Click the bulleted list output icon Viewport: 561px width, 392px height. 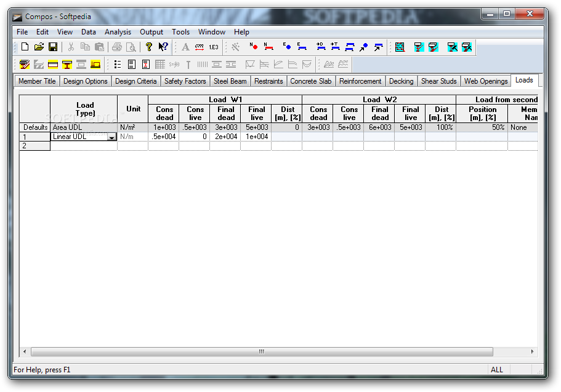118,65
